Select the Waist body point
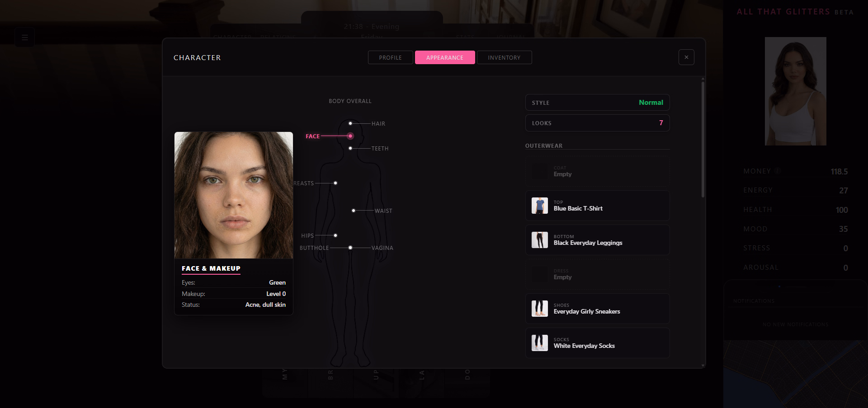 [354, 211]
